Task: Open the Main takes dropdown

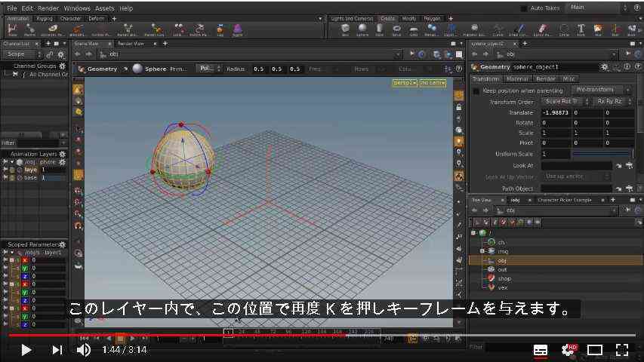Action: click(x=597, y=8)
